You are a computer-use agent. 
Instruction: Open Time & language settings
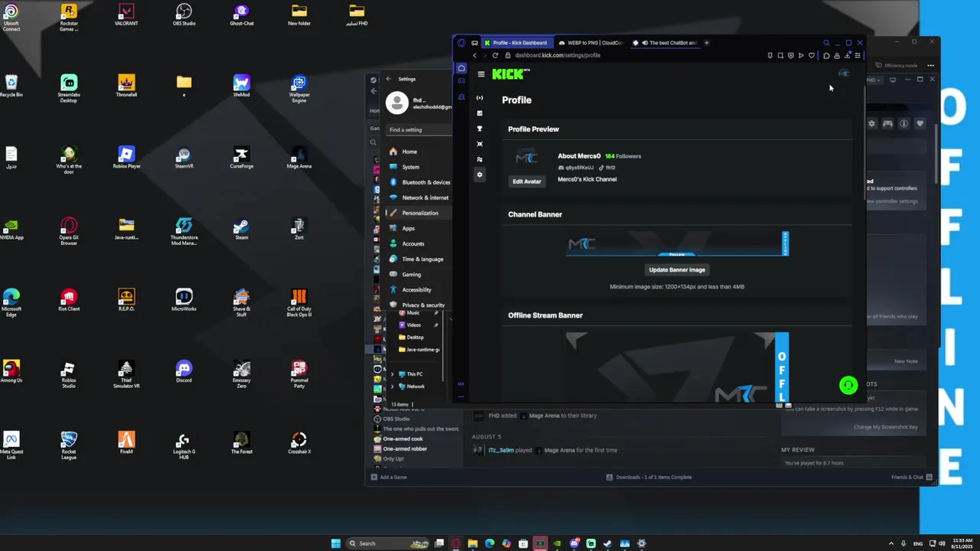coord(418,259)
